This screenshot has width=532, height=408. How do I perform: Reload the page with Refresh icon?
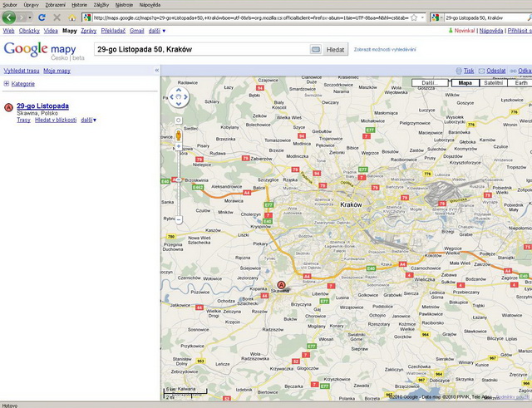pos(42,17)
